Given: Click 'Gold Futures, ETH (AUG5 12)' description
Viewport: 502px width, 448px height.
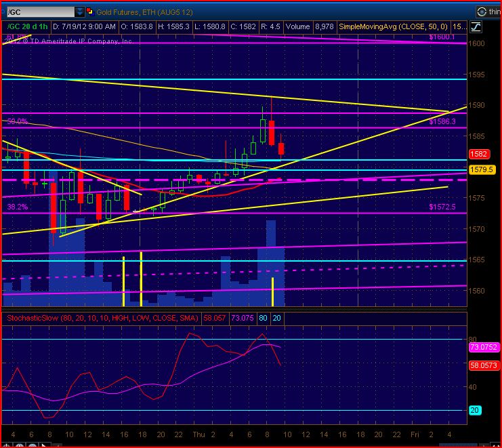Looking at the screenshot, I should pyautogui.click(x=145, y=12).
